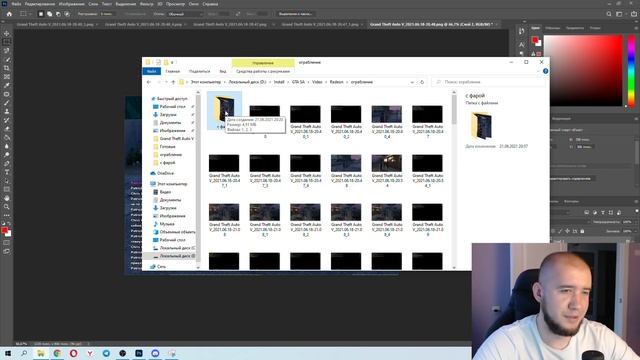This screenshot has height=360, width=640.
Task: Open Photoshop Изображение menu
Action: click(x=71, y=4)
